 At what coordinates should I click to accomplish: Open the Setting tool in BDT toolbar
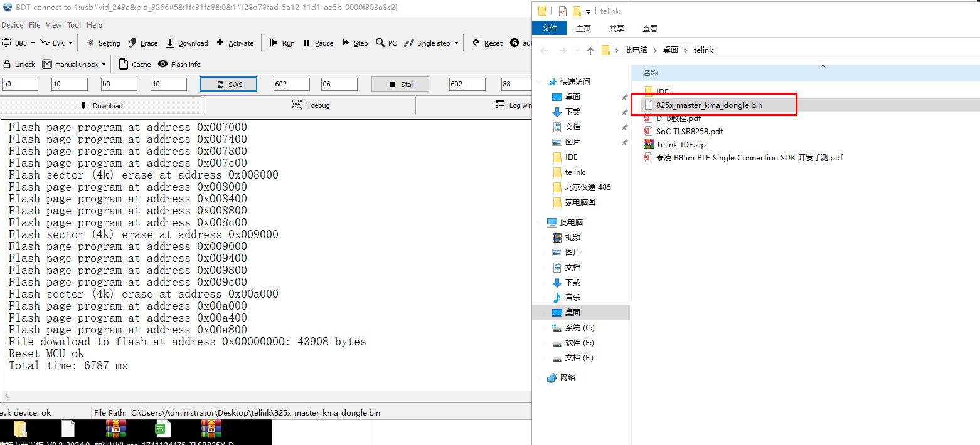point(104,43)
